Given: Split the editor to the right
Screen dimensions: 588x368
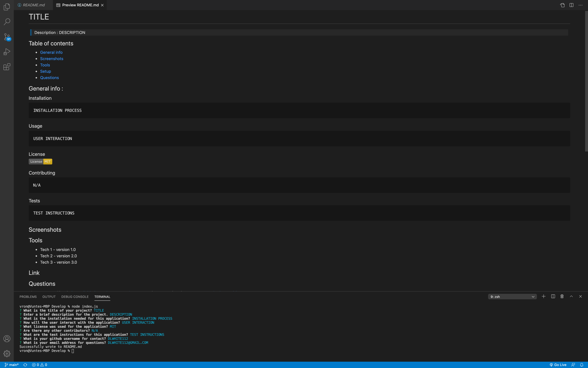Looking at the screenshot, I should point(571,5).
